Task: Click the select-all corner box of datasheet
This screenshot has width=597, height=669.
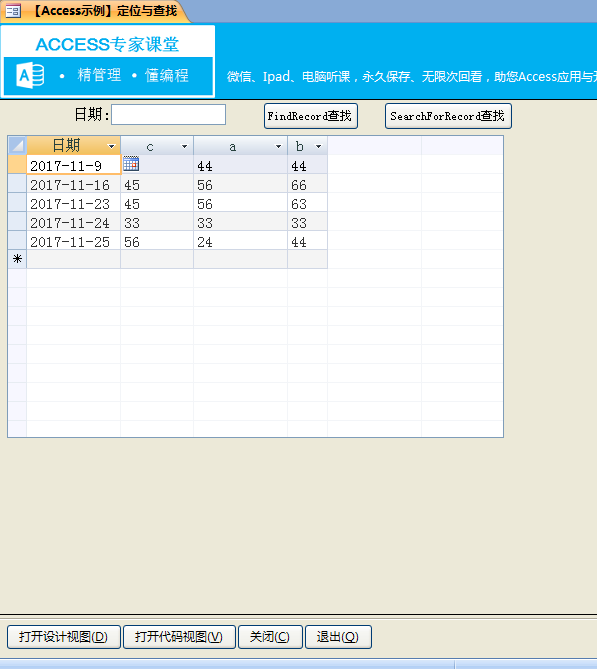Action: (17, 145)
